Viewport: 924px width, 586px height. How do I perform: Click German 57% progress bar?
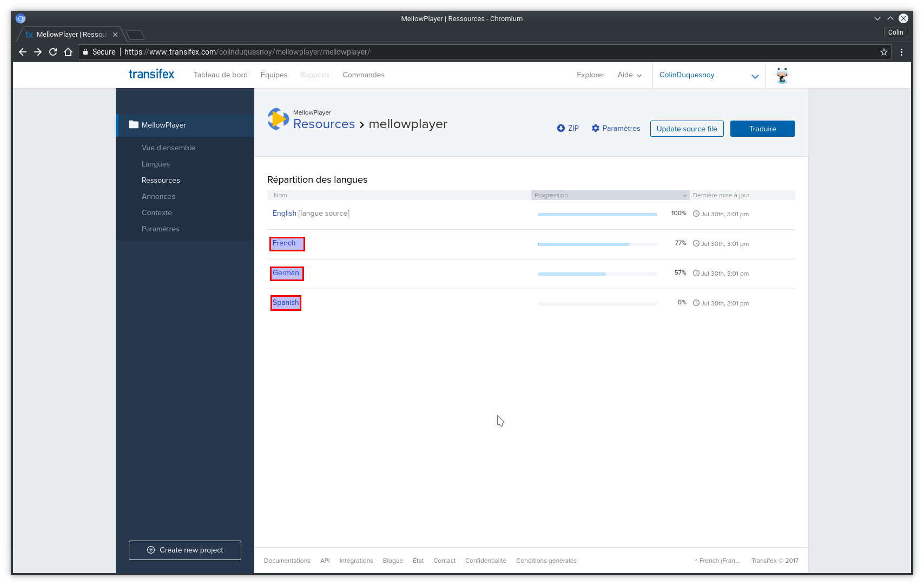(x=597, y=274)
